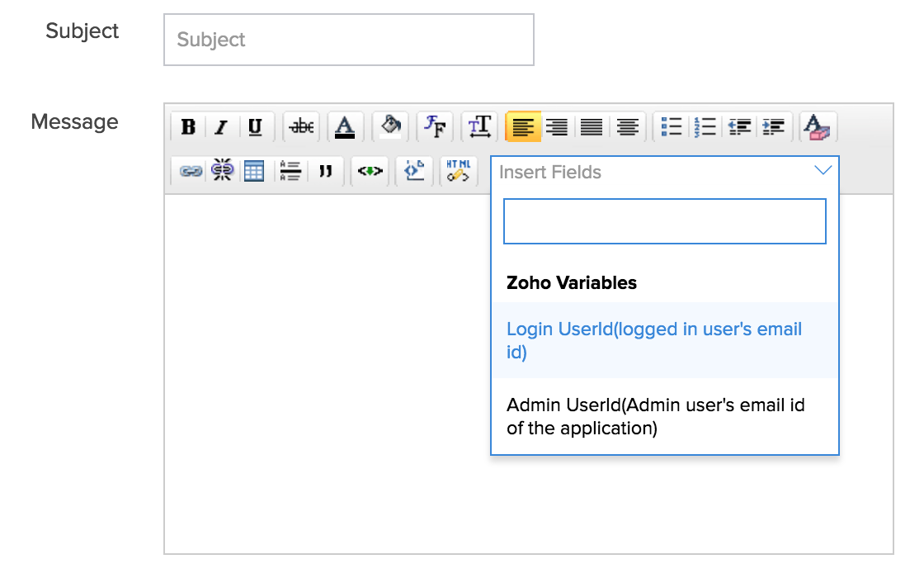Open the font family chooser
This screenshot has width=924, height=578.
click(x=435, y=127)
